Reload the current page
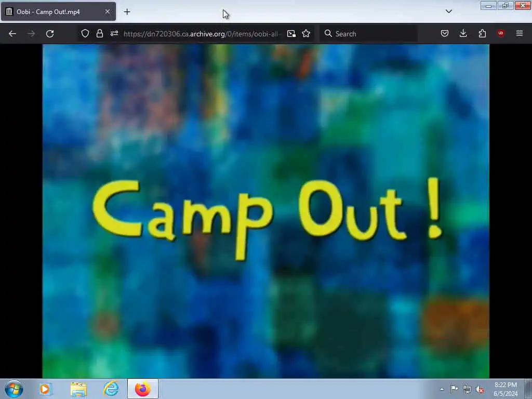The image size is (532, 399). tap(50, 34)
